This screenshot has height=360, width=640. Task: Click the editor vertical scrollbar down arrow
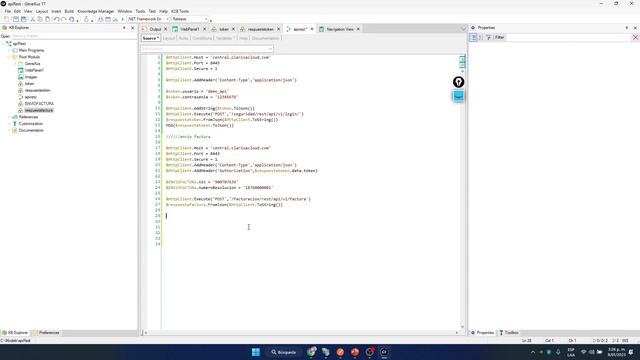pyautogui.click(x=462, y=327)
